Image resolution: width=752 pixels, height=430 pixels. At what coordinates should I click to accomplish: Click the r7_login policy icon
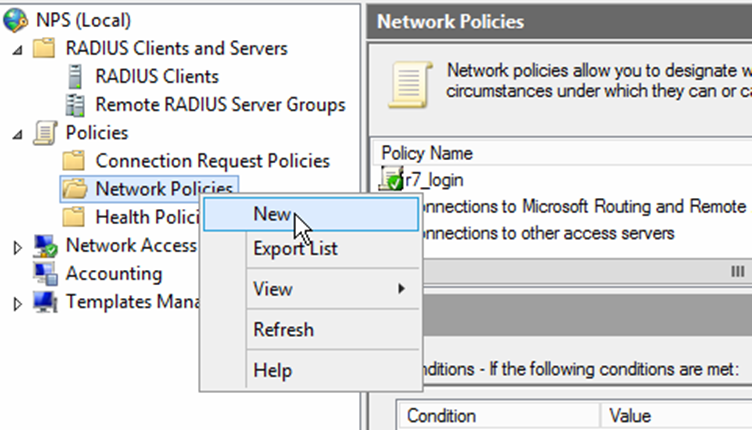click(391, 180)
